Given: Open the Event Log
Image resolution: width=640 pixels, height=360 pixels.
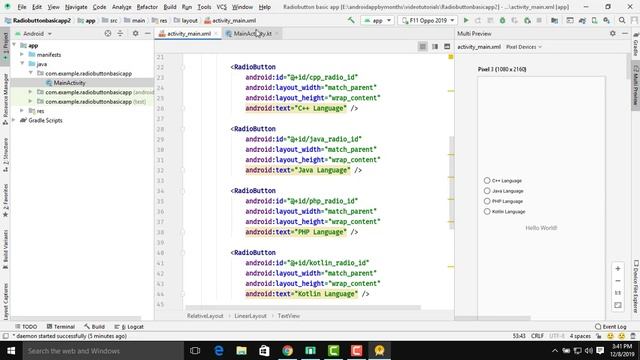Looking at the screenshot, I should (611, 327).
